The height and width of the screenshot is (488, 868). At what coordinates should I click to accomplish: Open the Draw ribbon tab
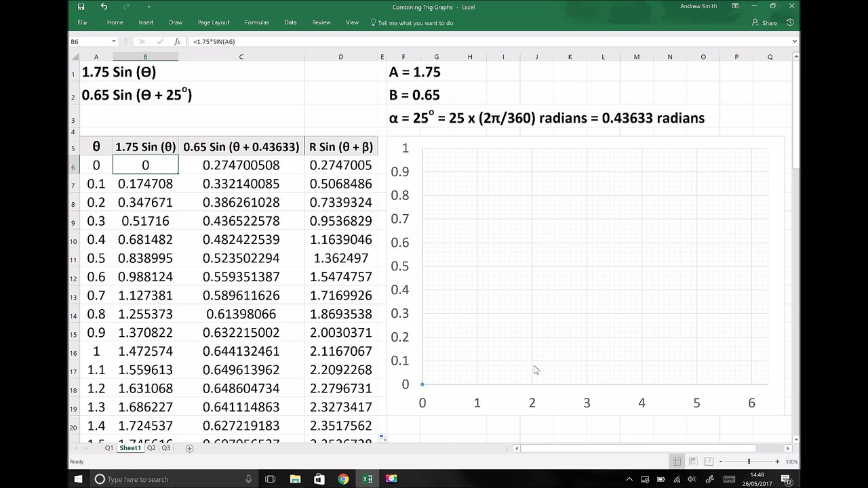176,22
